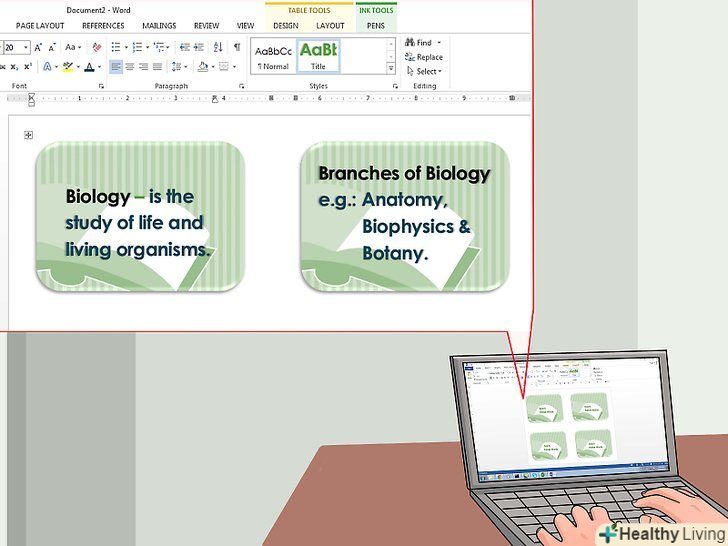The width and height of the screenshot is (728, 546).
Task: Open the Font dialog launcher
Action: tap(101, 86)
